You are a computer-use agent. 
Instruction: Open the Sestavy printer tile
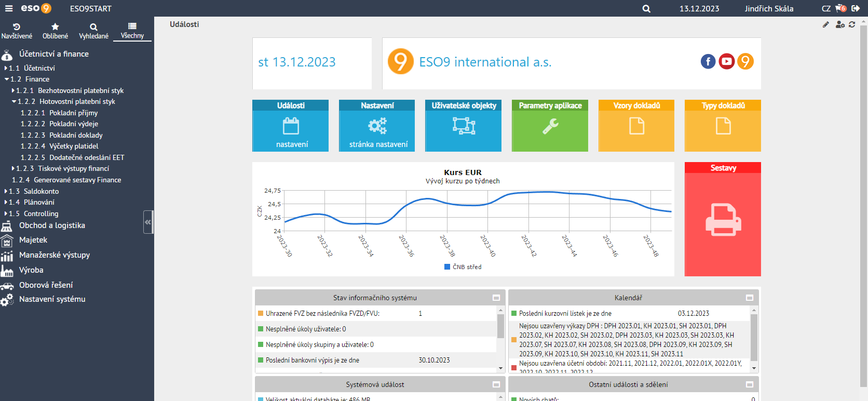click(x=723, y=219)
